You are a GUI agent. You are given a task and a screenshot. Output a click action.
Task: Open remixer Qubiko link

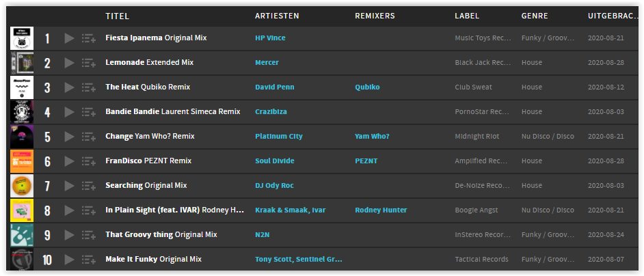pos(367,87)
